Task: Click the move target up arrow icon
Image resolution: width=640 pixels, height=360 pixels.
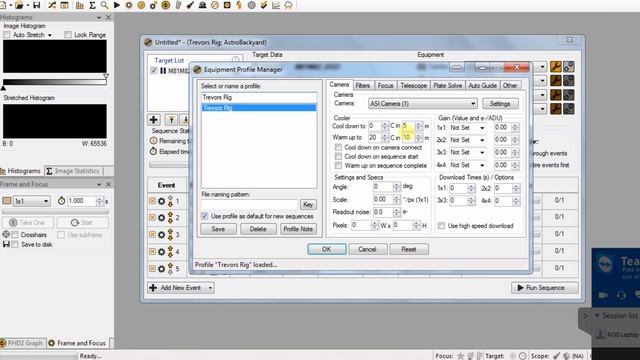Action: (x=171, y=120)
